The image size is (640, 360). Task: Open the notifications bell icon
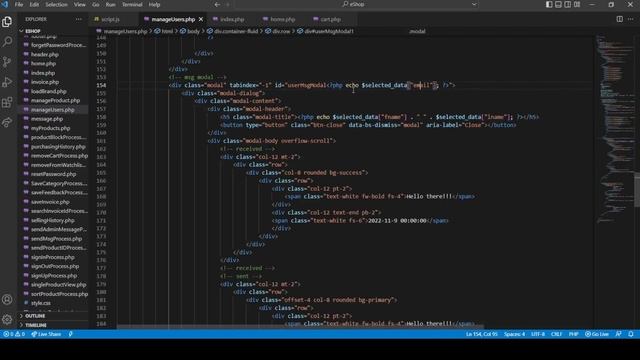coord(631,334)
